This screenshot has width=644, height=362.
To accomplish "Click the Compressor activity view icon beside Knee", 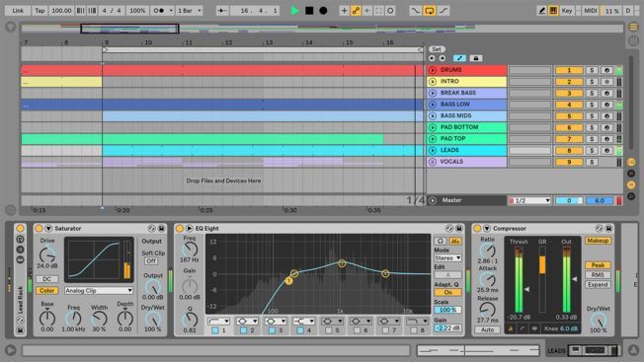I will [x=534, y=328].
